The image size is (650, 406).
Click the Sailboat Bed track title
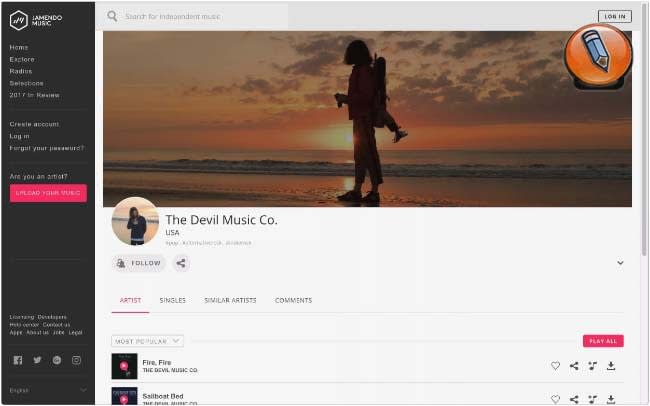162,396
